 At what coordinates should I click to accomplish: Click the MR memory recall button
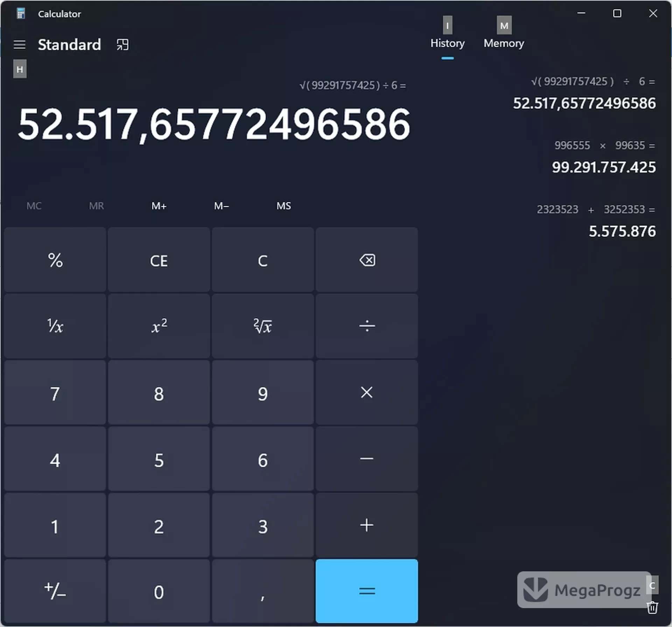pos(96,206)
